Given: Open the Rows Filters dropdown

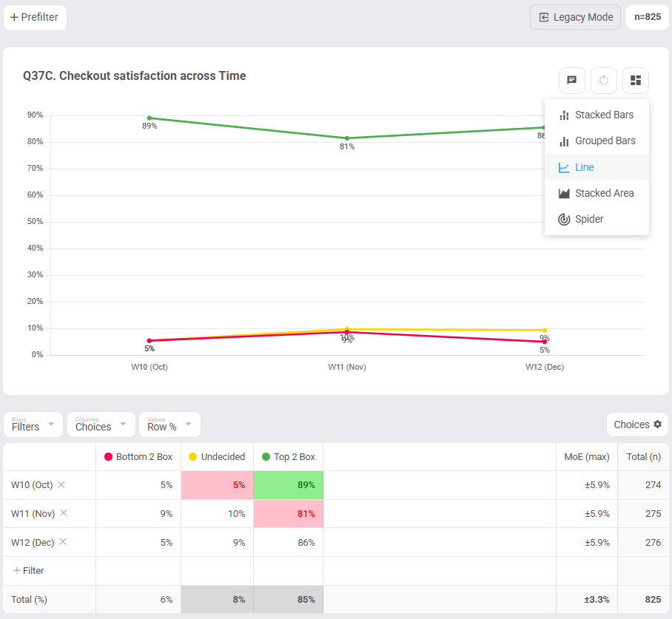Looking at the screenshot, I should coord(33,424).
